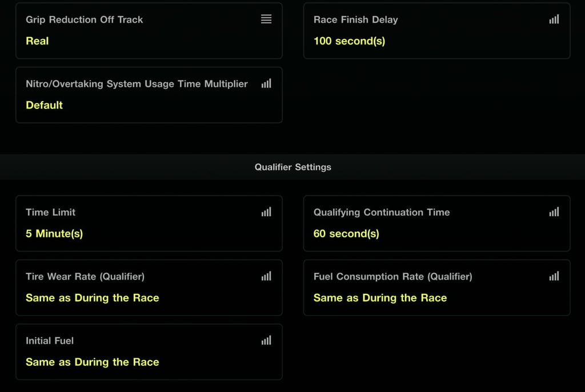
Task: Click bars icon on Initial Fuel card
Action: coord(266,341)
